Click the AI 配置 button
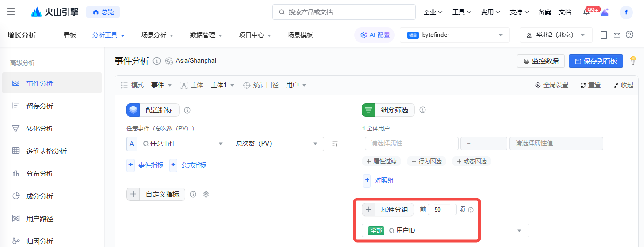The height and width of the screenshot is (247, 644). click(x=374, y=35)
